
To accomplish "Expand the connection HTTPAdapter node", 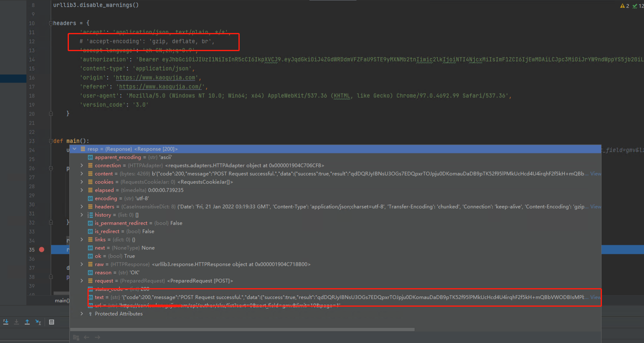I will click(x=82, y=165).
